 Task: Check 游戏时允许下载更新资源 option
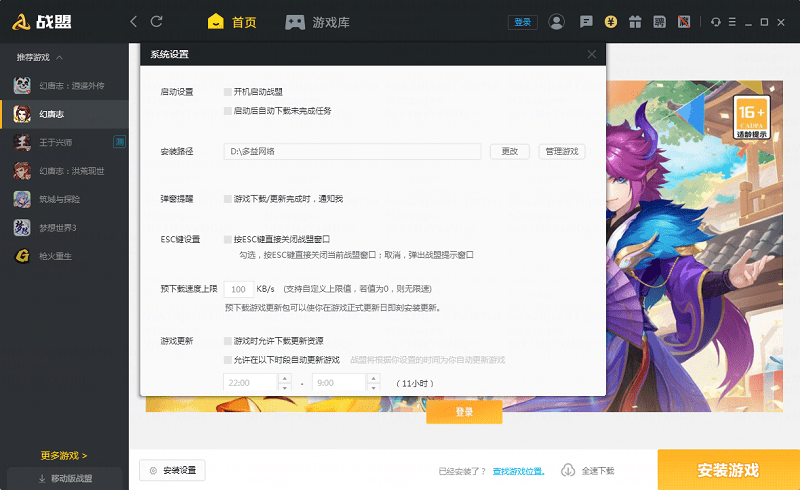click(x=228, y=341)
